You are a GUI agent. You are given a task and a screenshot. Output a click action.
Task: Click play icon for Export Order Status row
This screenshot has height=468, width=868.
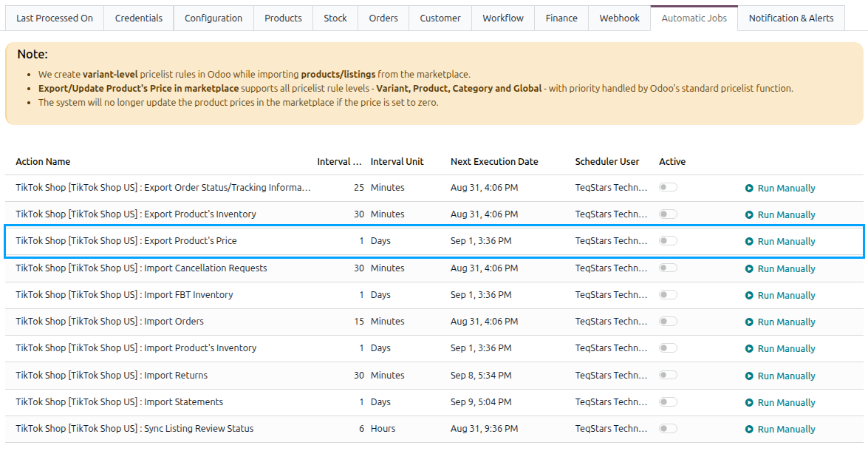click(x=749, y=189)
